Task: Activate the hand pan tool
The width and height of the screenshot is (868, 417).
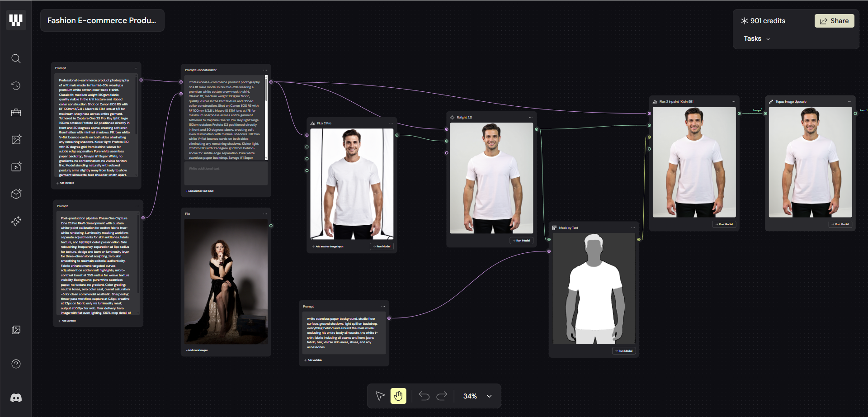Action: pos(398,396)
